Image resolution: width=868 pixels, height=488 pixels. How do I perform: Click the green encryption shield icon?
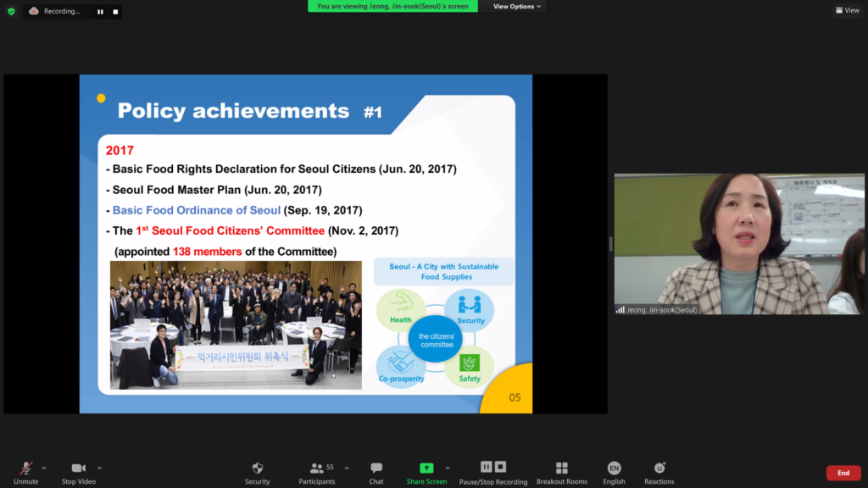(x=11, y=11)
